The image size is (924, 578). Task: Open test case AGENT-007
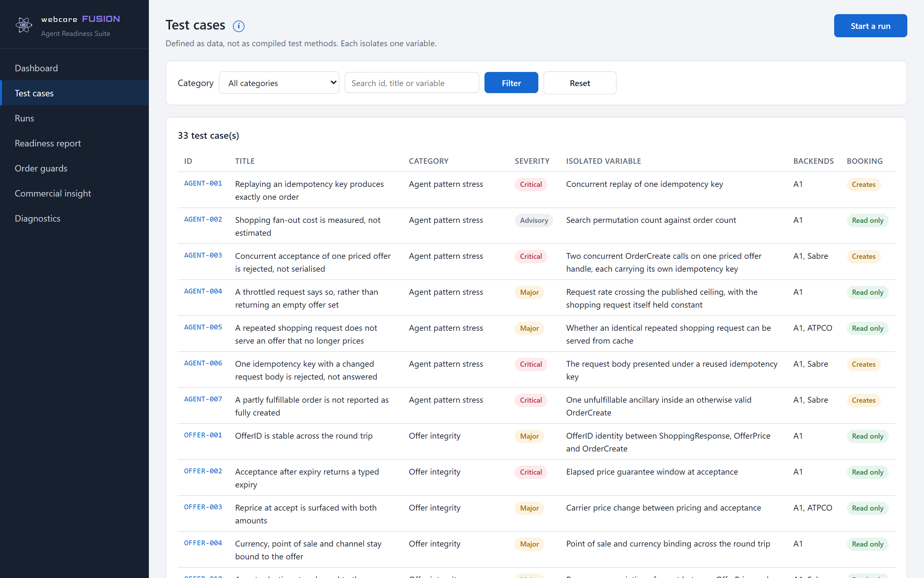[x=203, y=399]
